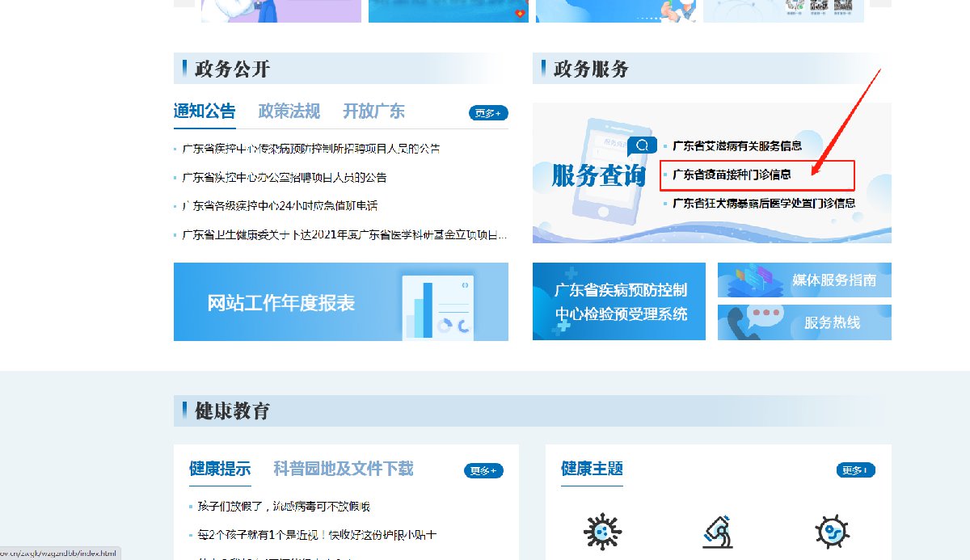The height and width of the screenshot is (560, 970).
Task: Switch to the 政策法规 tab
Action: (x=289, y=112)
